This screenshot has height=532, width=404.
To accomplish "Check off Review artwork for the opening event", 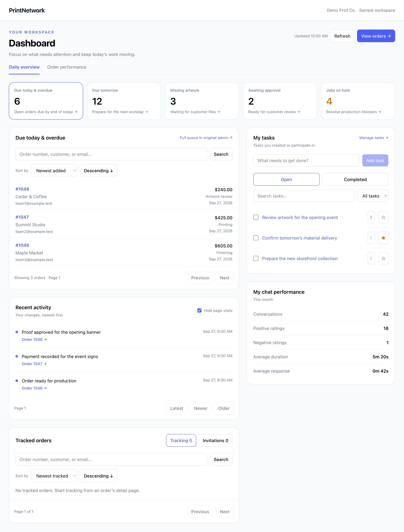I will pos(256,217).
